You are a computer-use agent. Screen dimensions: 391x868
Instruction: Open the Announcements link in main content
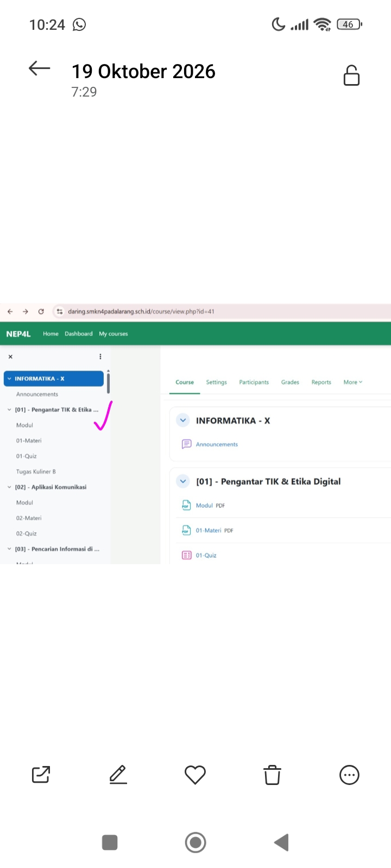[217, 444]
